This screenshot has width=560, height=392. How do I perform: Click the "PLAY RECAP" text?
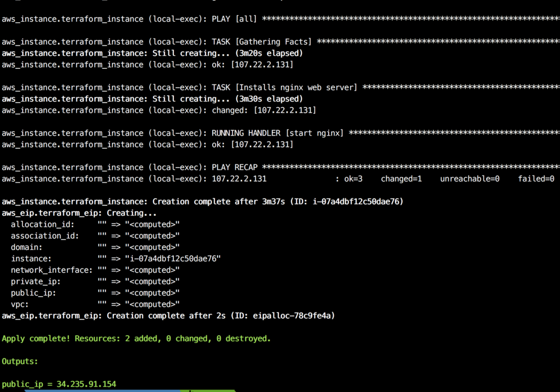coord(235,167)
